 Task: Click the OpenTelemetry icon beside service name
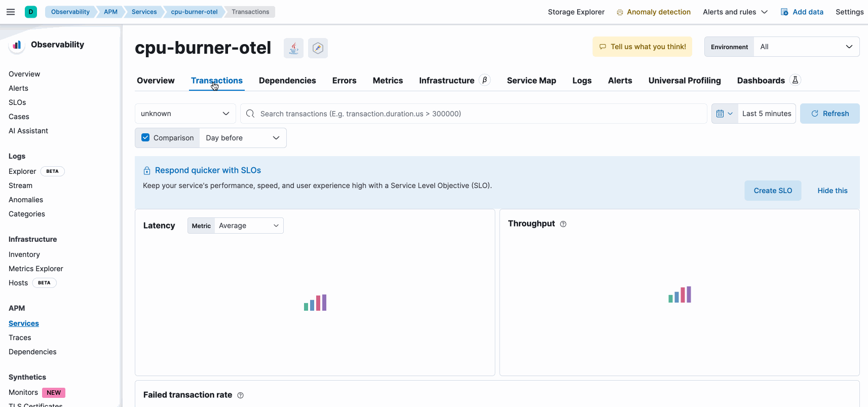[318, 48]
